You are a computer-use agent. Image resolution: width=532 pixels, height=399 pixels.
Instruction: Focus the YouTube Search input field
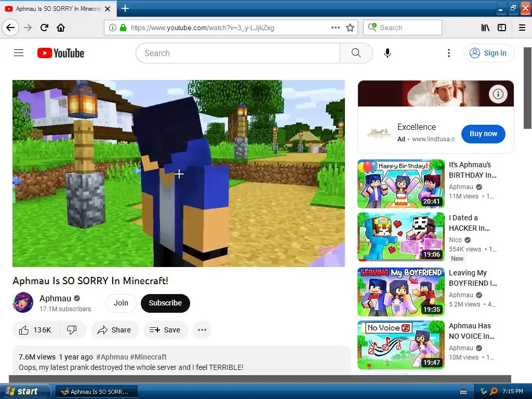point(238,53)
